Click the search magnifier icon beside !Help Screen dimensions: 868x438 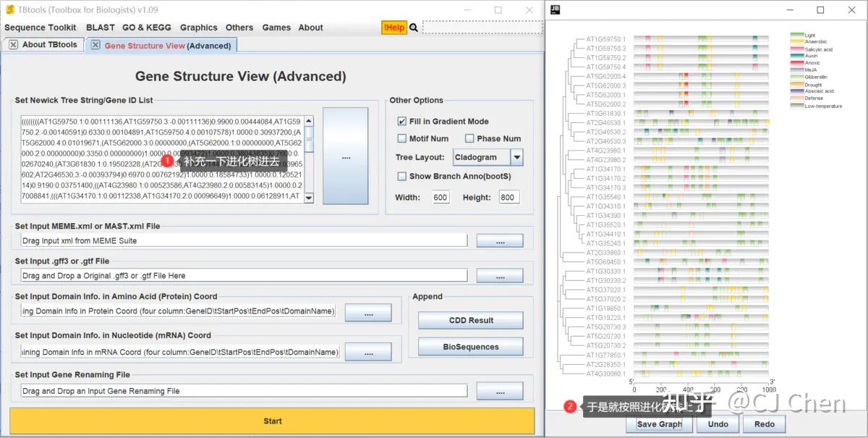tap(412, 27)
